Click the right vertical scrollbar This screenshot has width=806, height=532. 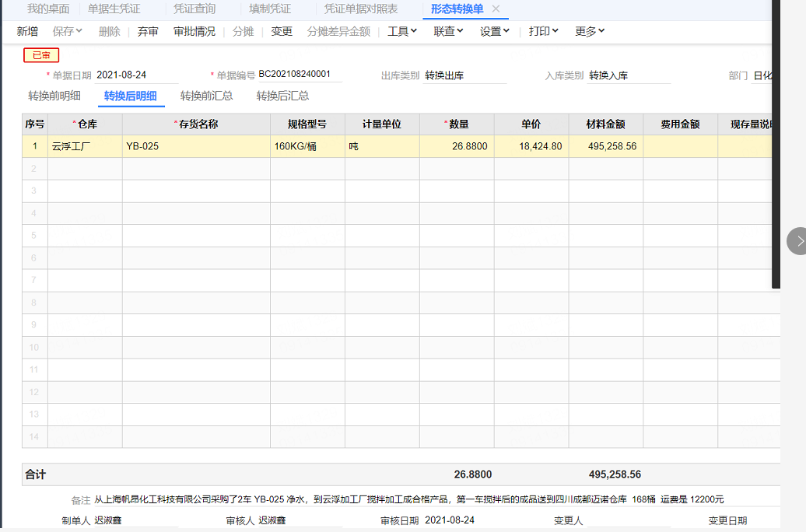[776, 144]
